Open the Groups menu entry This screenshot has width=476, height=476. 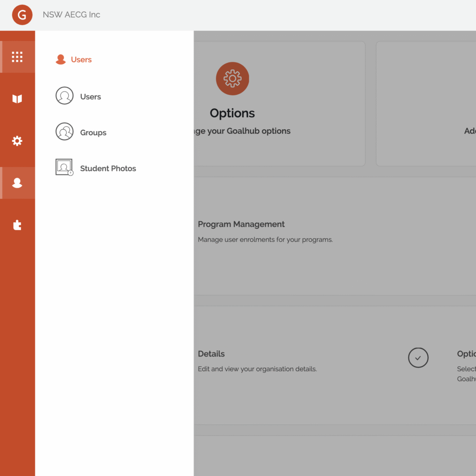pyautogui.click(x=93, y=132)
